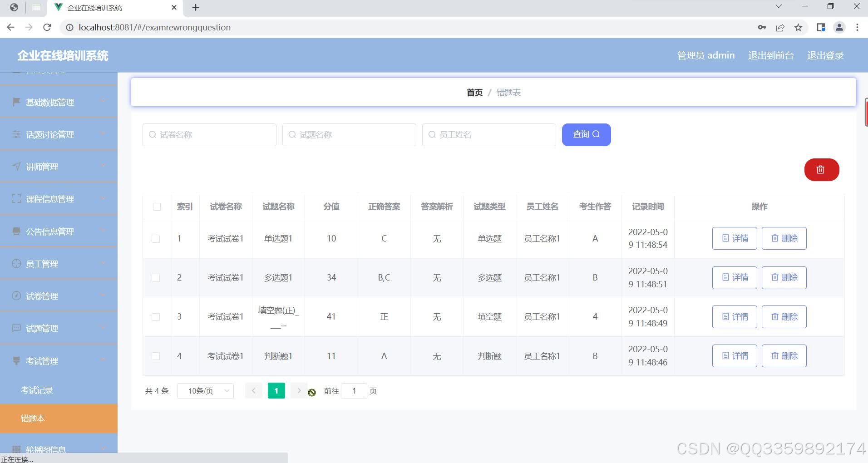Click the 试题名称 search field
This screenshot has height=463, width=868.
[x=349, y=135]
